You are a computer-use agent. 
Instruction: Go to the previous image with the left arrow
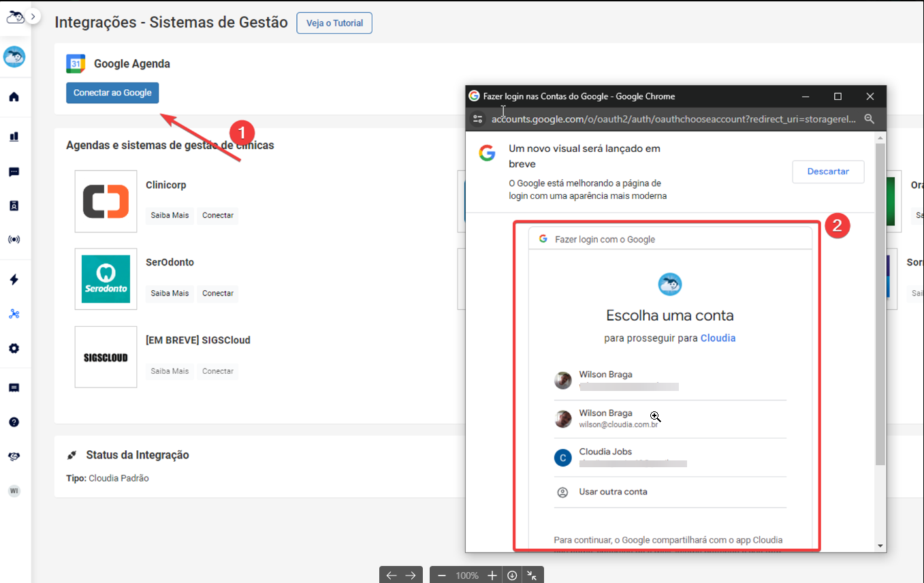click(x=392, y=576)
